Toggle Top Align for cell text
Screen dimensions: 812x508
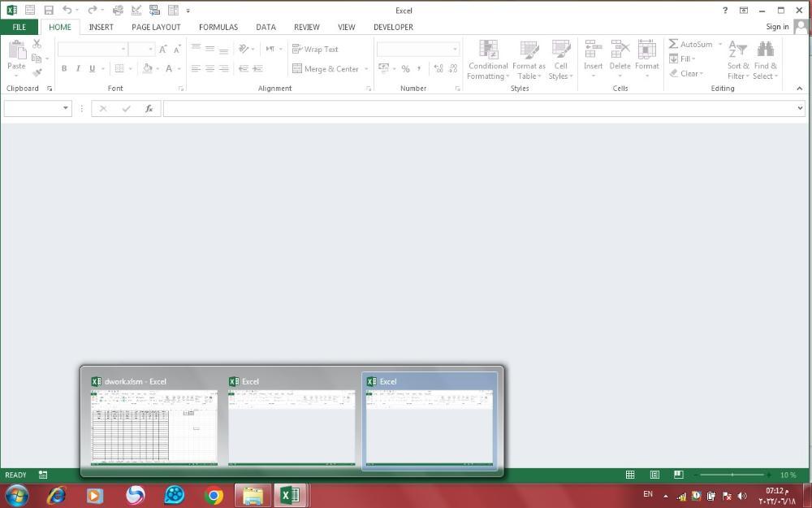point(196,49)
